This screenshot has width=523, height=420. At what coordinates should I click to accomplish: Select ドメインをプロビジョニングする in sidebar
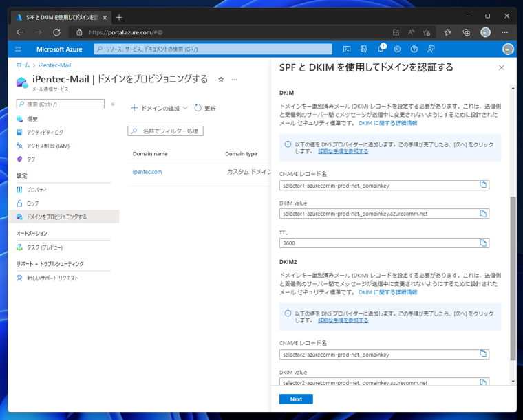pyautogui.click(x=64, y=217)
